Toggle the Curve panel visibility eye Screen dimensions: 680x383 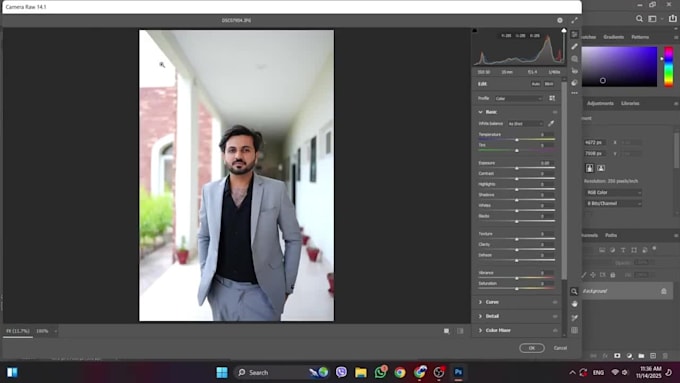(x=555, y=302)
